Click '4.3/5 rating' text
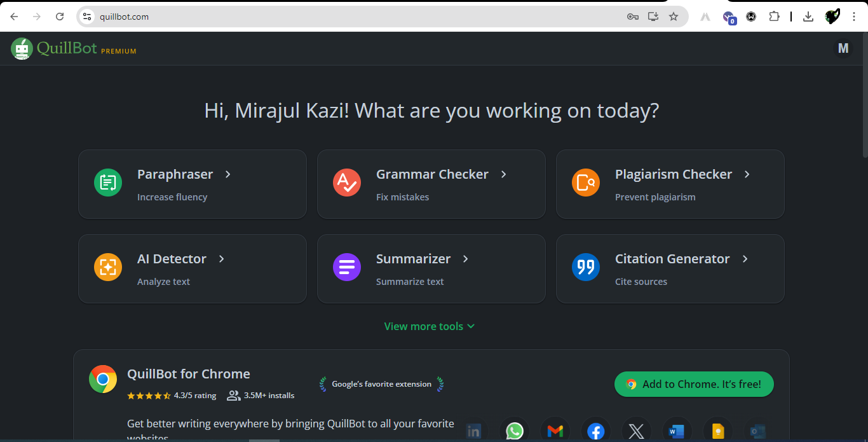Screen dimensions: 868x442 [195, 396]
